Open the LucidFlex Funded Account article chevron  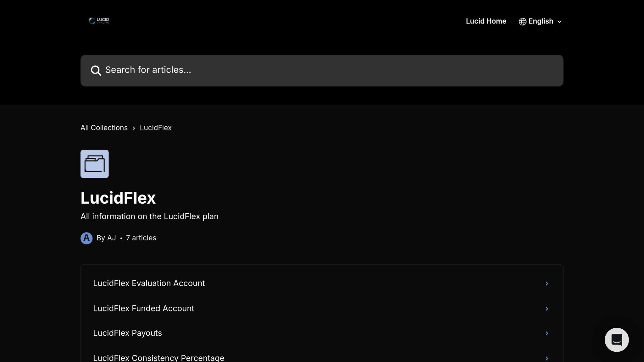(x=547, y=308)
